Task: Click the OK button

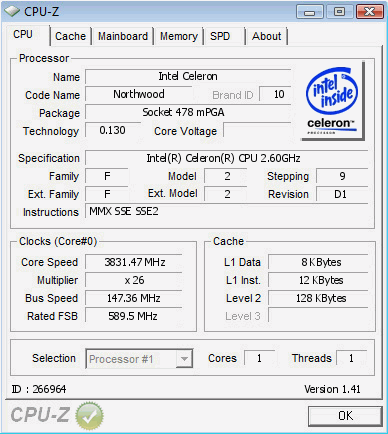Action: 345,416
